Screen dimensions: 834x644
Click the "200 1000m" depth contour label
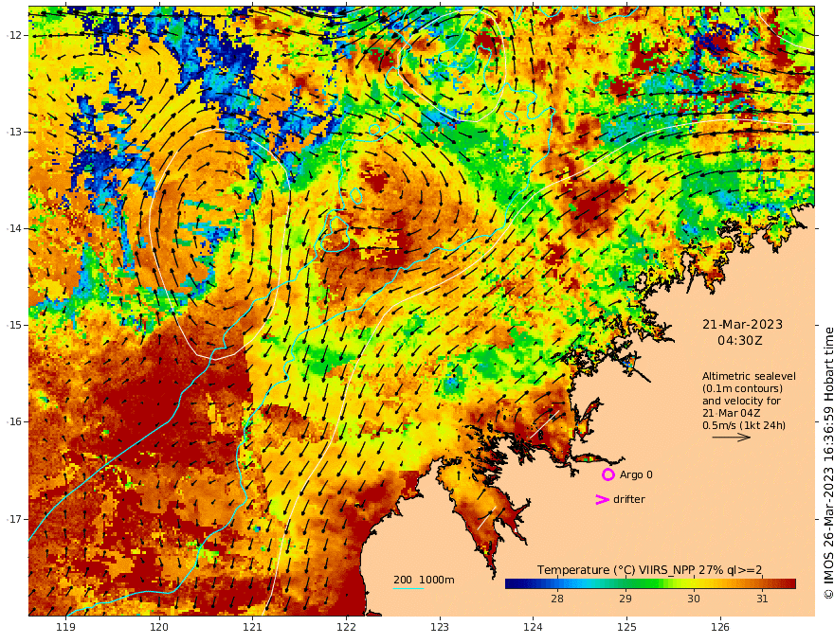click(x=424, y=580)
